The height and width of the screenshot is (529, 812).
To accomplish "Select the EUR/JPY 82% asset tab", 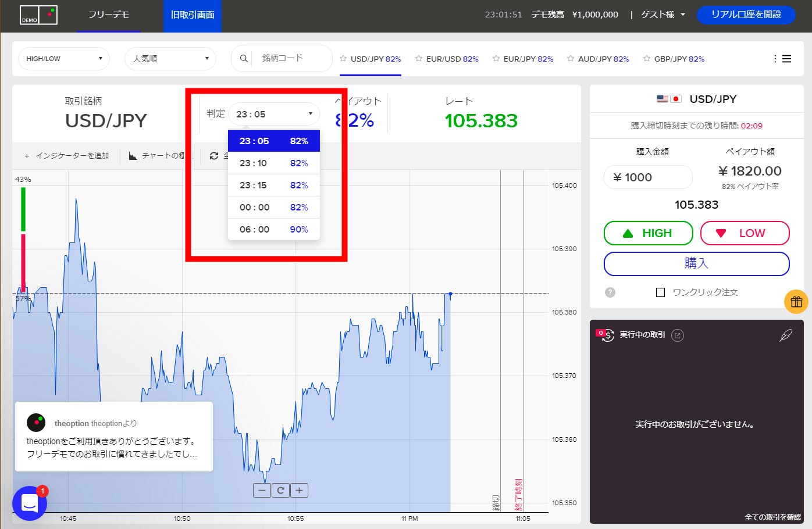I will coord(528,59).
